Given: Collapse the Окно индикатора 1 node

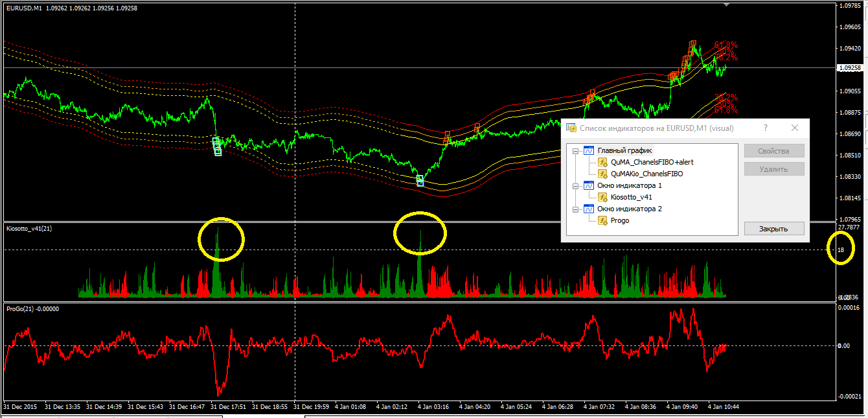Looking at the screenshot, I should point(575,185).
